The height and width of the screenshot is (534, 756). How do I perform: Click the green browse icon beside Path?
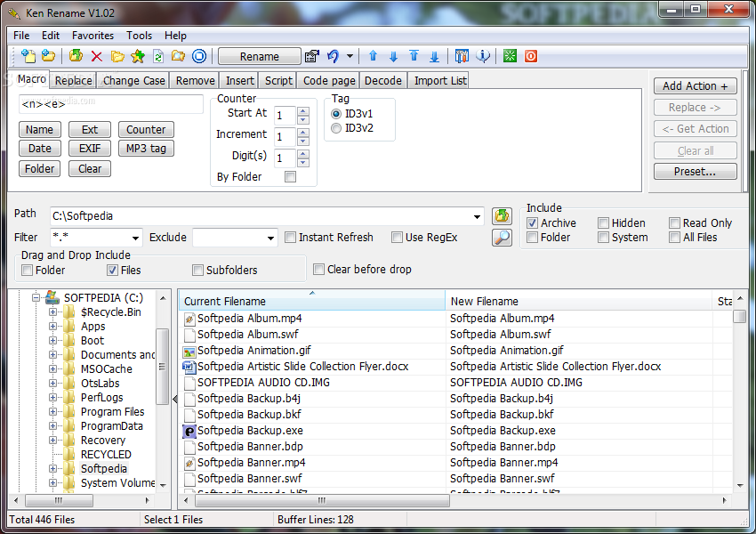pos(502,215)
